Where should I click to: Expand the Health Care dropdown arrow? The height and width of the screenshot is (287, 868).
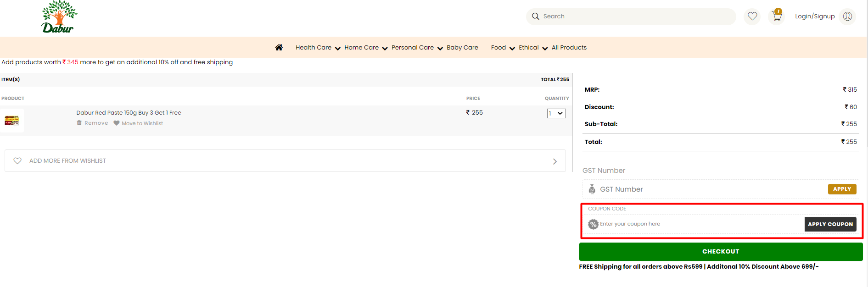click(x=338, y=49)
